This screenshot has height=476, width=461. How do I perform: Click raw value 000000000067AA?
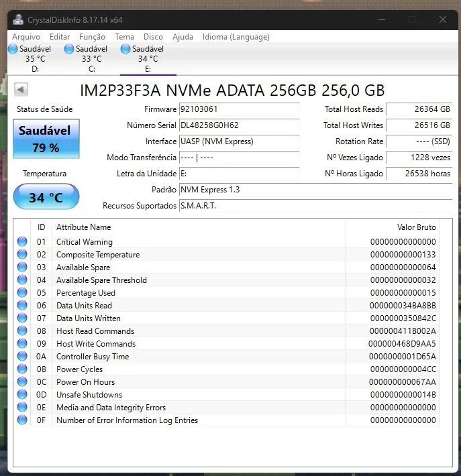click(x=403, y=382)
